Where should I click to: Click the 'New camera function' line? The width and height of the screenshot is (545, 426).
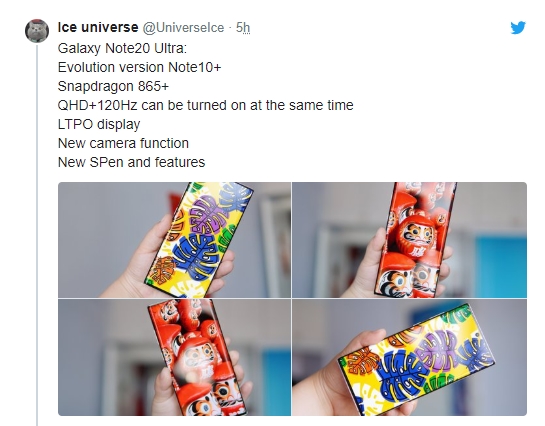click(123, 143)
